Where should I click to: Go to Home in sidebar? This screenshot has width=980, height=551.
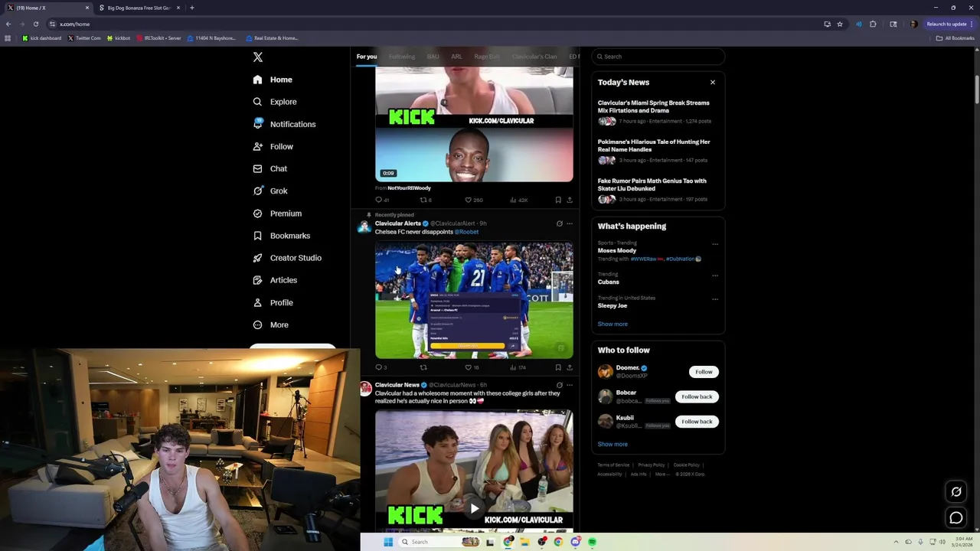(273, 80)
